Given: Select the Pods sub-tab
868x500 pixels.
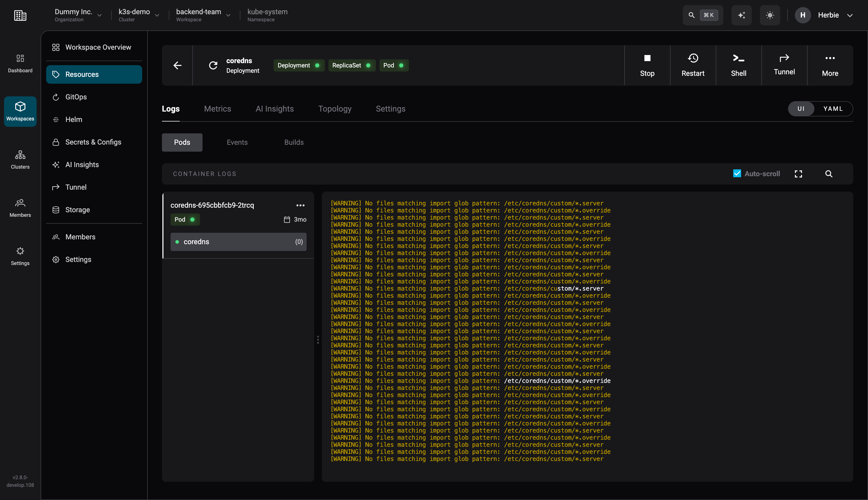Looking at the screenshot, I should point(182,142).
